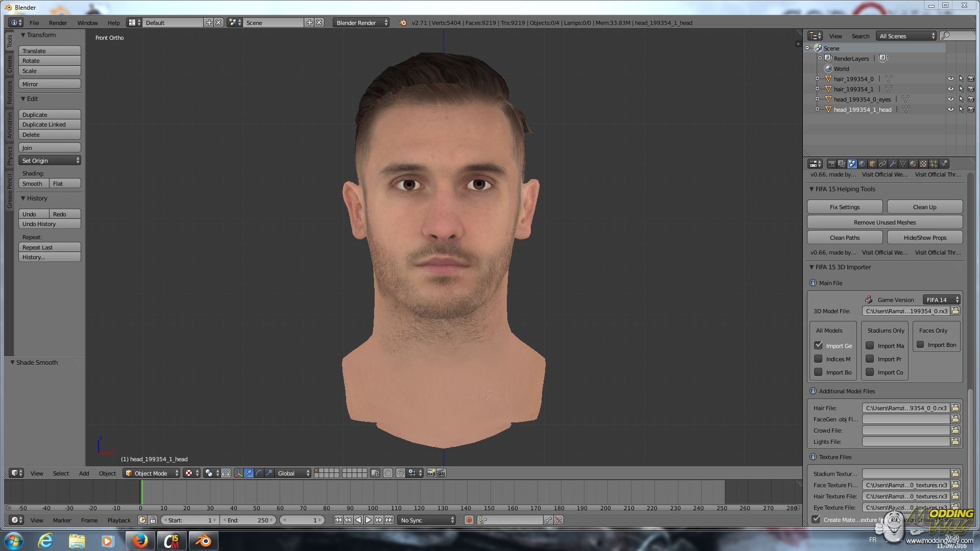The height and width of the screenshot is (551, 980).
Task: Click the red record keyframe button
Action: pyautogui.click(x=469, y=520)
